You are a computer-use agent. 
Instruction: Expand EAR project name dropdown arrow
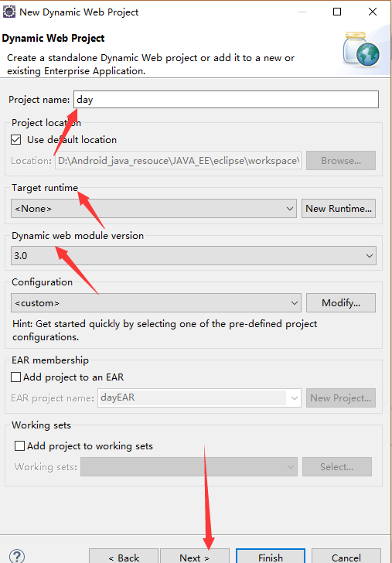[x=295, y=398]
